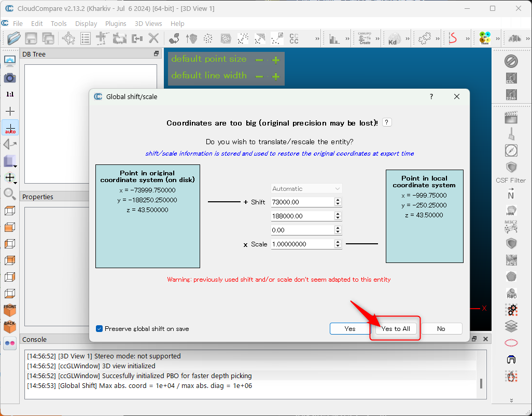
Task: Expand the hidden main toolbar items chevron
Action: (317, 38)
